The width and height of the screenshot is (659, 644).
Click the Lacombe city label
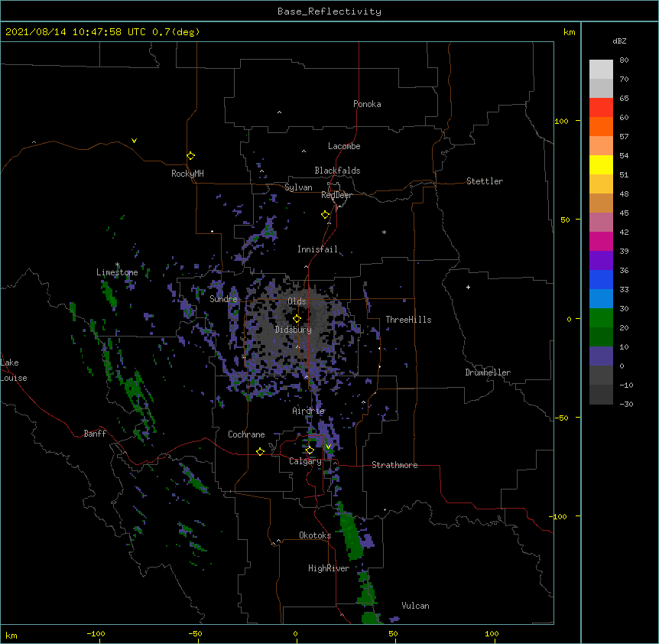[x=344, y=146]
